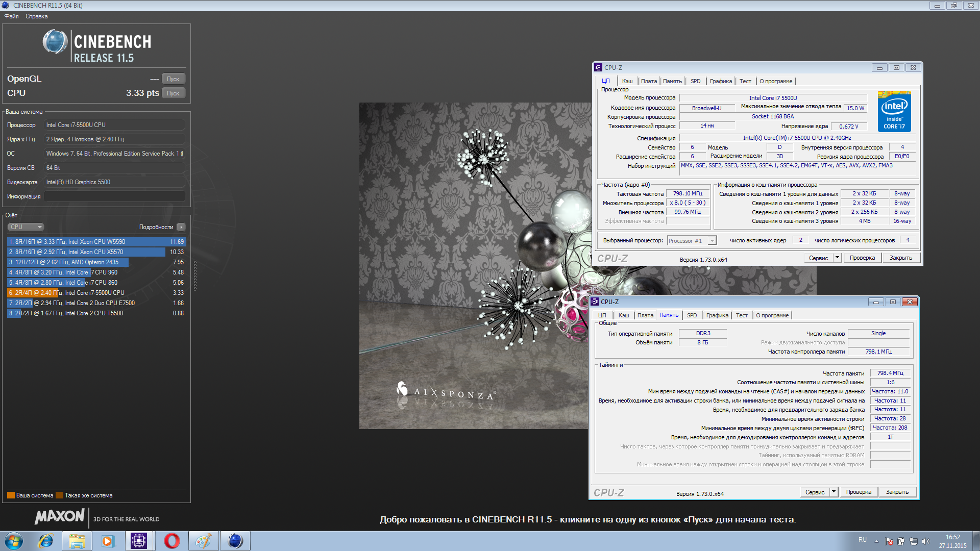This screenshot has height=551, width=980.
Task: Click Cinebench logo sphere icon
Action: click(x=55, y=42)
